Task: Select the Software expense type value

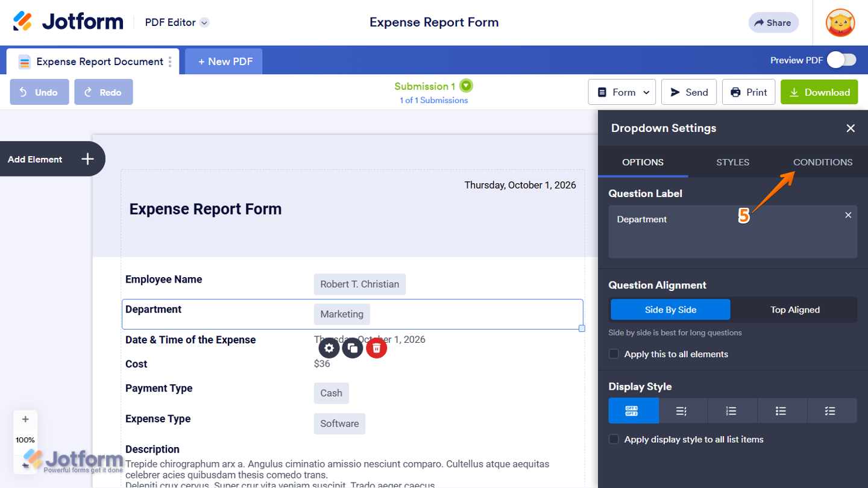Action: click(339, 424)
